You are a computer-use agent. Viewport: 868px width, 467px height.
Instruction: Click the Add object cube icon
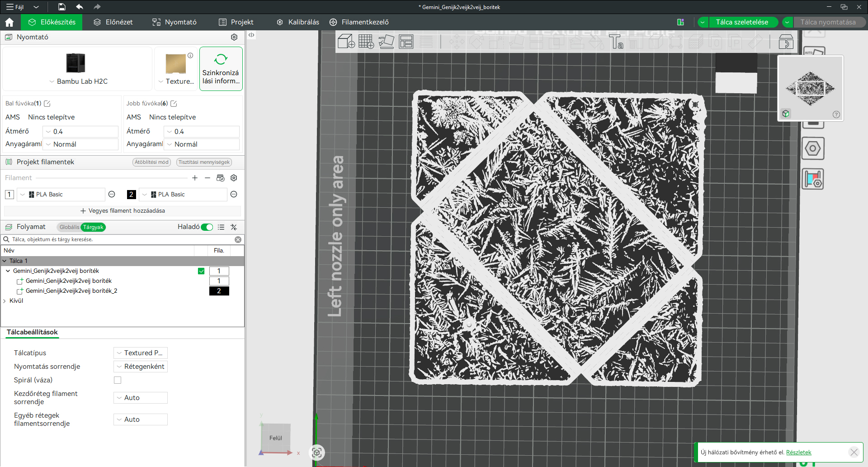coord(346,42)
